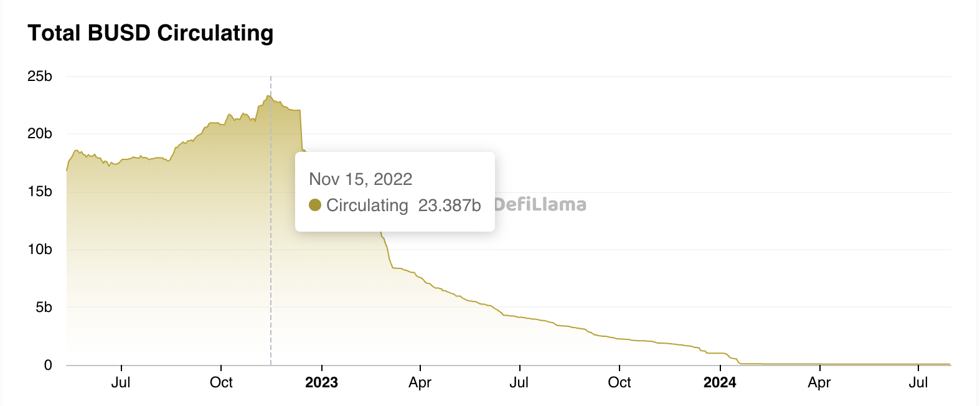Click the Total BUSD Circulating title
This screenshot has width=980, height=406.
coord(151,33)
